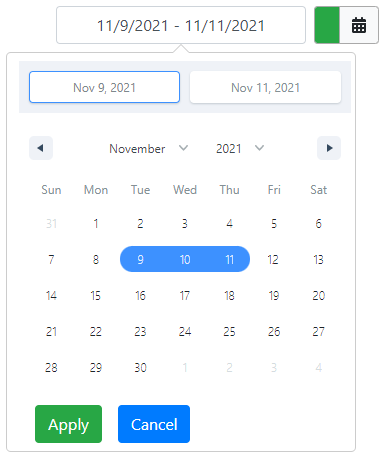Expand the 2021 year dropdown
Screen dimensions: 388x459
pos(240,148)
